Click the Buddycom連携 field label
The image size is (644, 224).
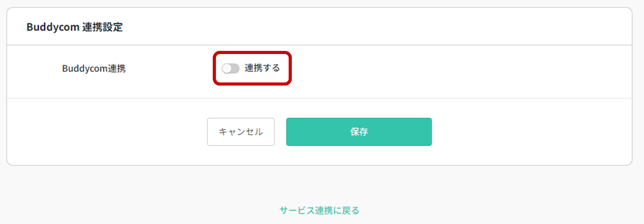pyautogui.click(x=94, y=68)
